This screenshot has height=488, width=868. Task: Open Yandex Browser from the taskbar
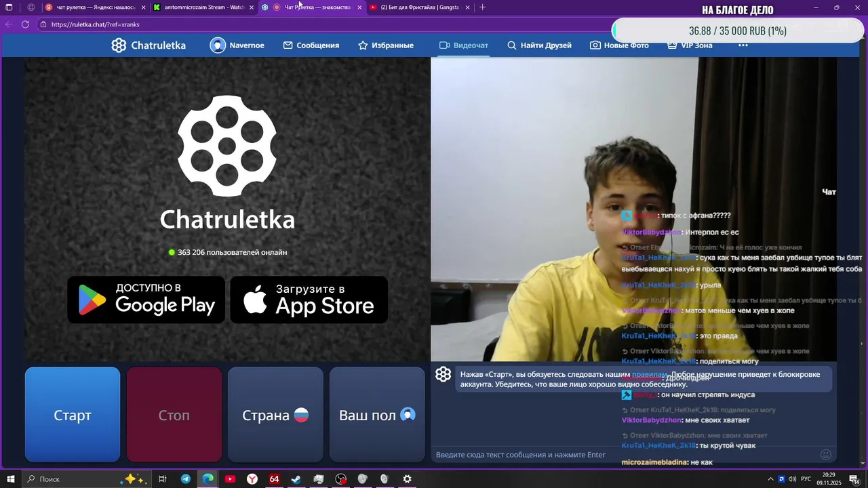(252, 479)
